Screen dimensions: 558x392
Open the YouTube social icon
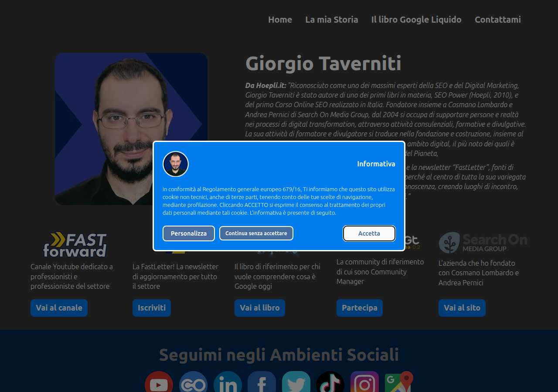point(159,382)
